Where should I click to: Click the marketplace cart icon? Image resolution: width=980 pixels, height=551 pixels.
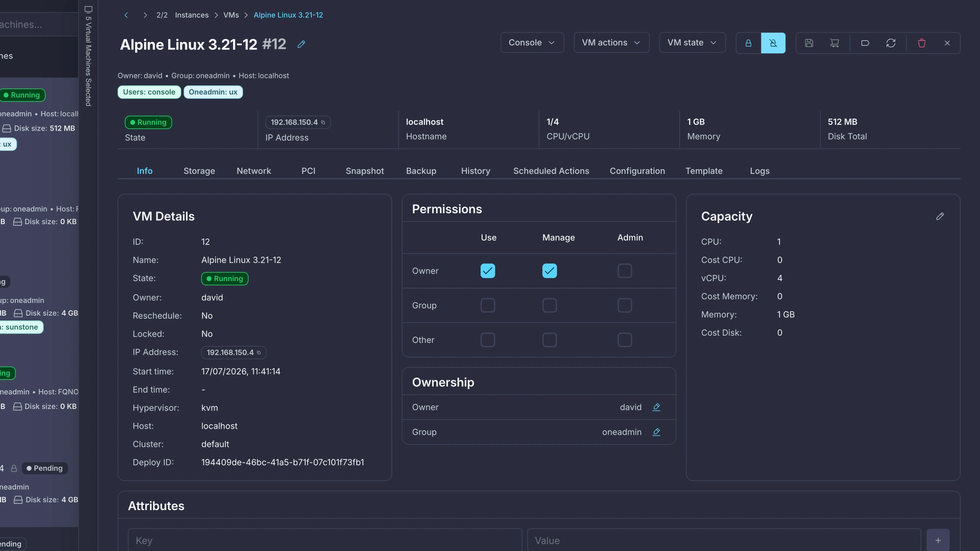point(835,43)
